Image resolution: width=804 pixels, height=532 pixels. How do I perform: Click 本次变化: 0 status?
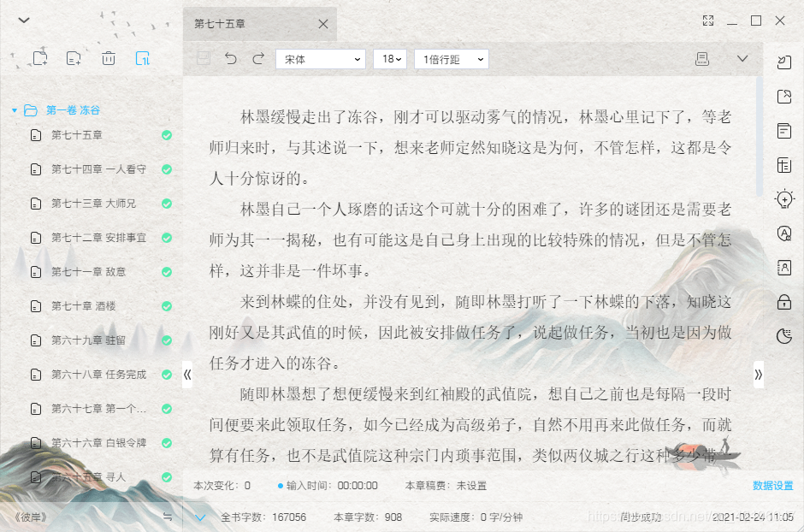(222, 485)
